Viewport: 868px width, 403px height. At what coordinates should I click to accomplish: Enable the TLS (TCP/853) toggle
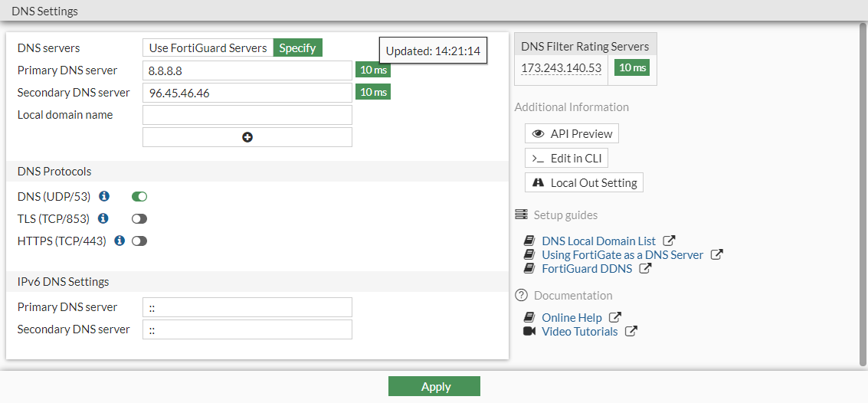coord(139,219)
